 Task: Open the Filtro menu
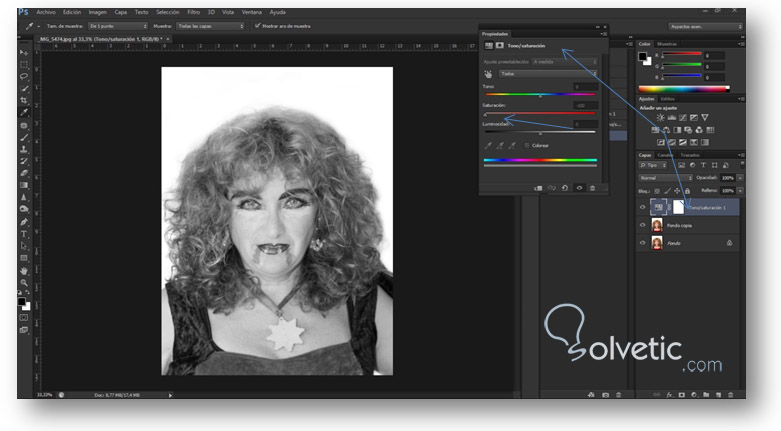[194, 12]
